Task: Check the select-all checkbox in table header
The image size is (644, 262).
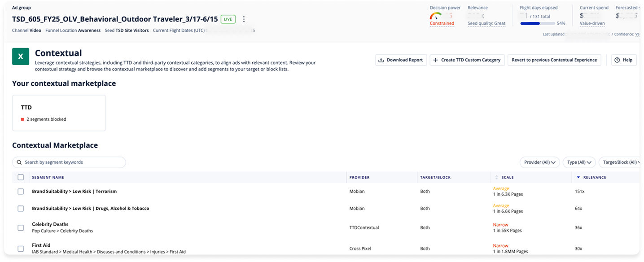Action: (20, 177)
